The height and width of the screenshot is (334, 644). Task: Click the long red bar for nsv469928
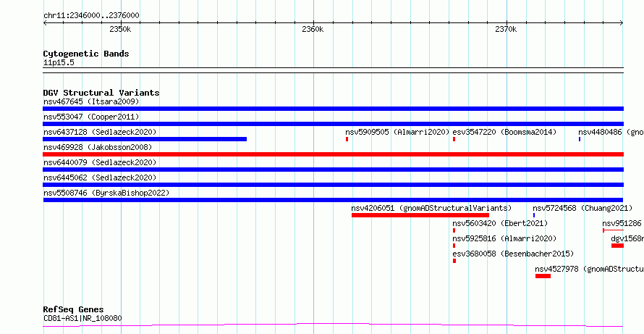(333, 154)
